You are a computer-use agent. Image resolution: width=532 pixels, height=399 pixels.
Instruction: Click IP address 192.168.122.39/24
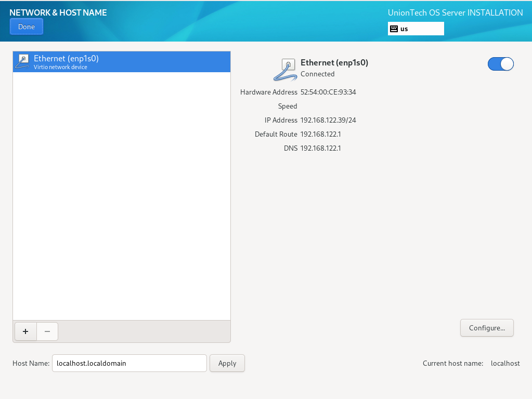coord(328,121)
